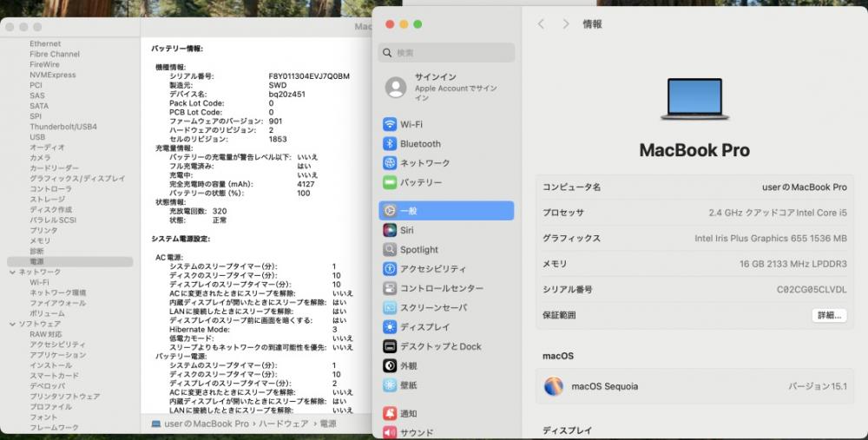Select Ethernet in System Information sidebar
868x440 pixels.
pos(45,43)
